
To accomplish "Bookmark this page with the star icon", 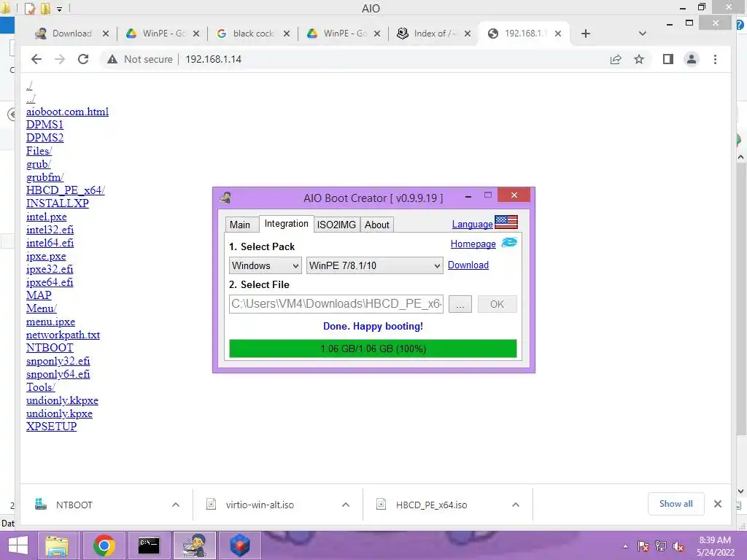I will tap(639, 59).
